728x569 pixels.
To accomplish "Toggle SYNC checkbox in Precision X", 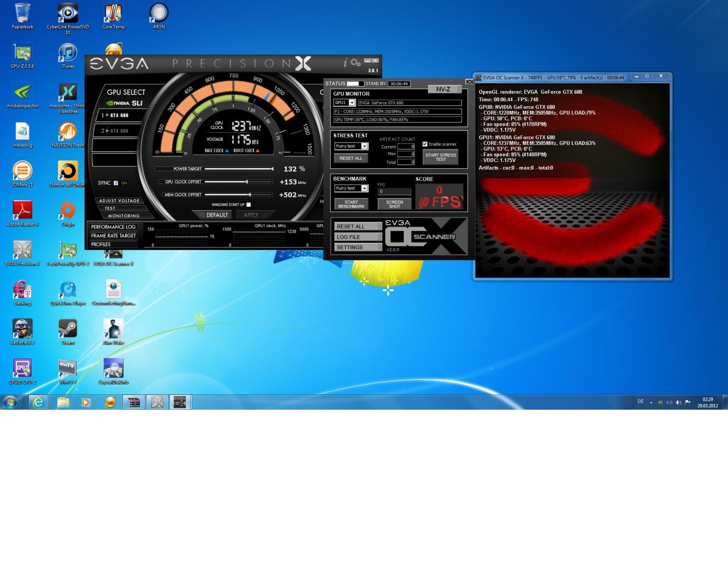I will point(116,183).
